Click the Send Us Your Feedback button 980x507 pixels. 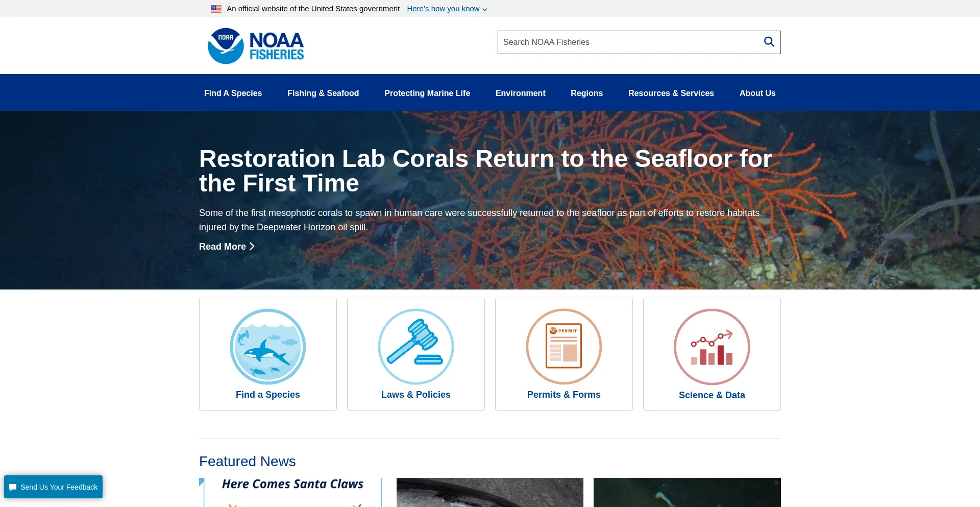tap(53, 487)
